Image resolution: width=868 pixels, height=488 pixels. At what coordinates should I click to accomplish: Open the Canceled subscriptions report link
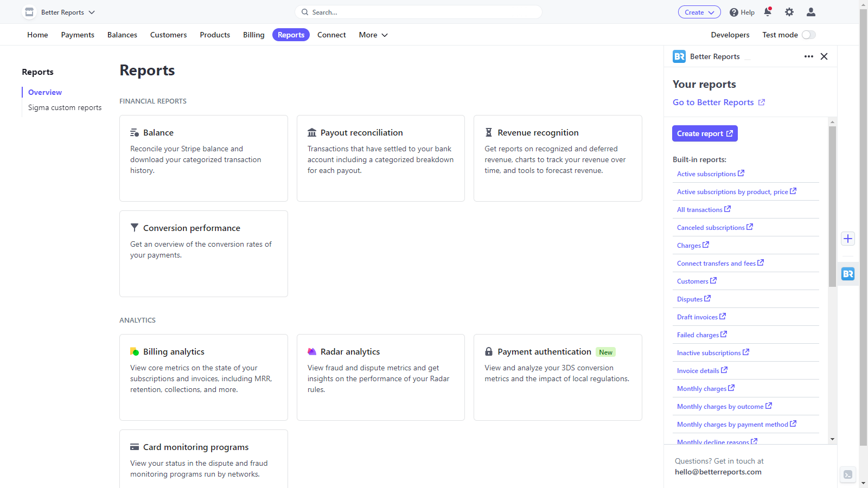tap(711, 227)
